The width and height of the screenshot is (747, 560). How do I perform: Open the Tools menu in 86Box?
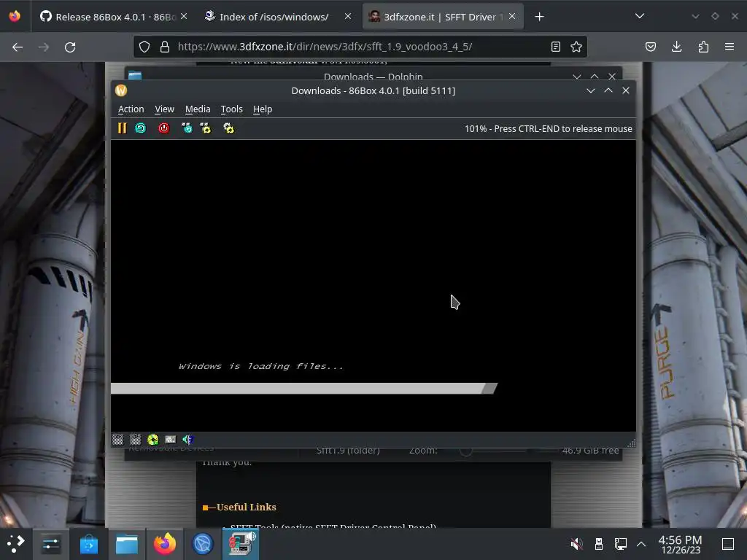point(231,109)
